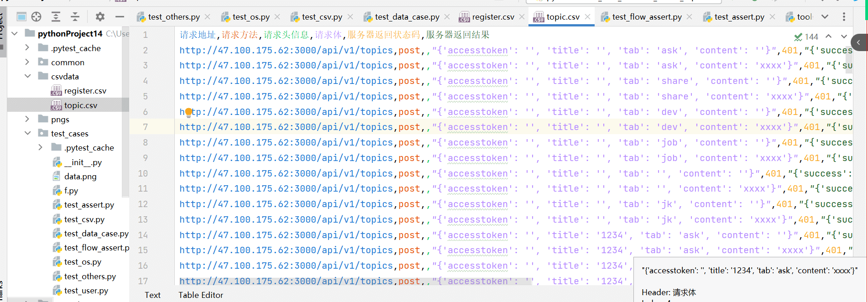Select f.py in project tree

click(71, 191)
